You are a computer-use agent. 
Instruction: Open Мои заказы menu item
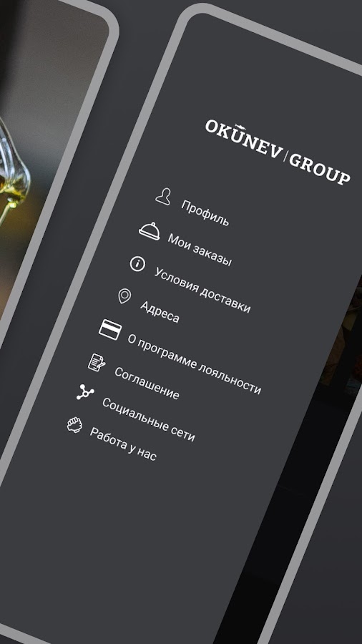[200, 250]
